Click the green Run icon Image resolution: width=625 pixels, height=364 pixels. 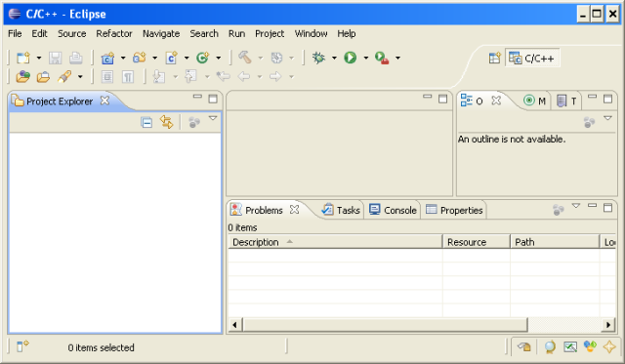(x=351, y=58)
